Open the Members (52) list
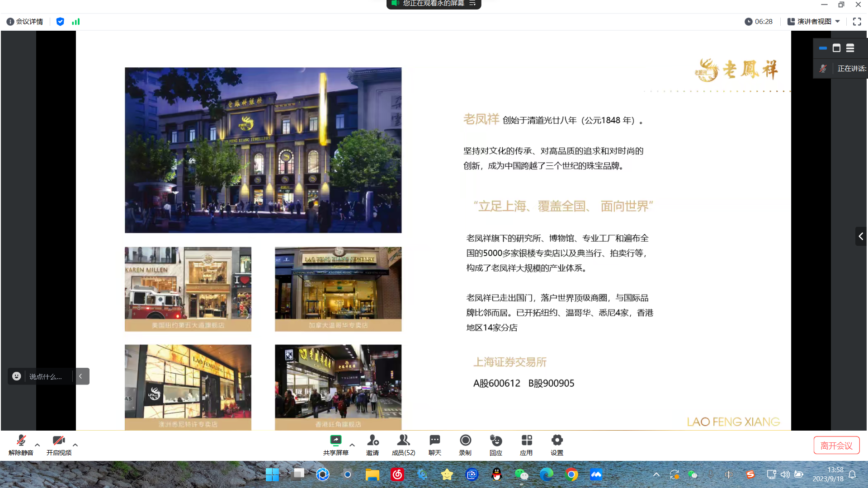The image size is (868, 488). click(x=403, y=441)
